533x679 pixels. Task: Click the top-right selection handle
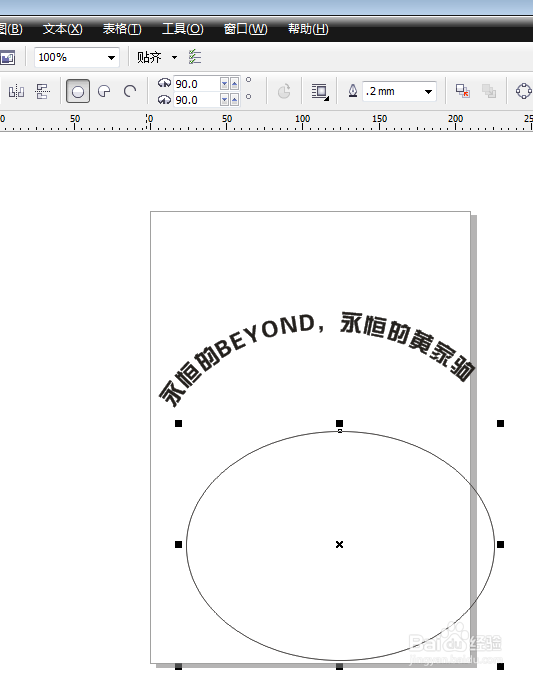pos(501,423)
